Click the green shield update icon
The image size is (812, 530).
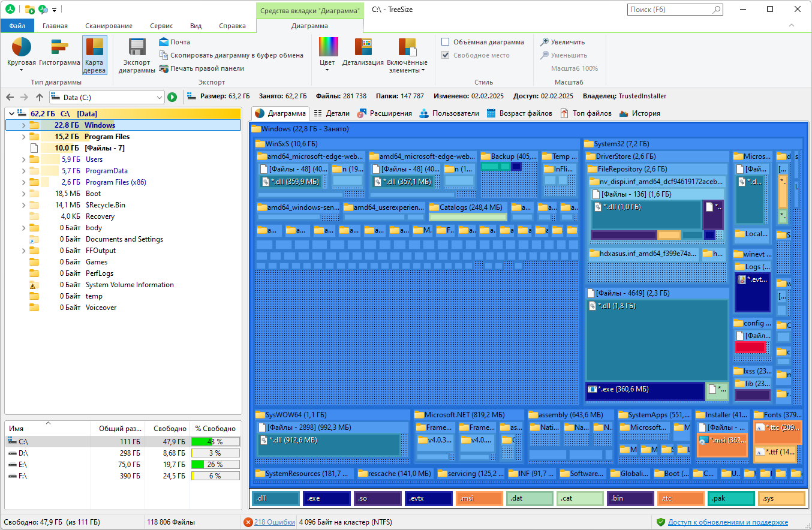pos(661,522)
